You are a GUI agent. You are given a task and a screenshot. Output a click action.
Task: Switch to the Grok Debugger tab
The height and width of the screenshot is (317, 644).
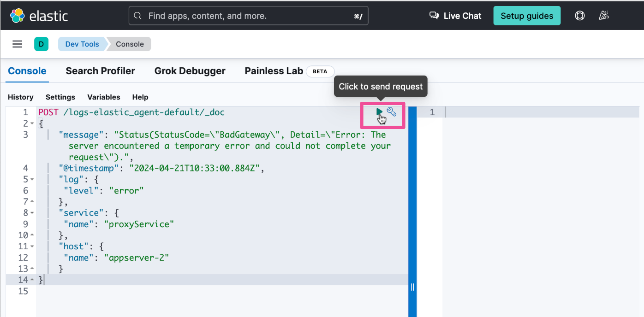190,71
